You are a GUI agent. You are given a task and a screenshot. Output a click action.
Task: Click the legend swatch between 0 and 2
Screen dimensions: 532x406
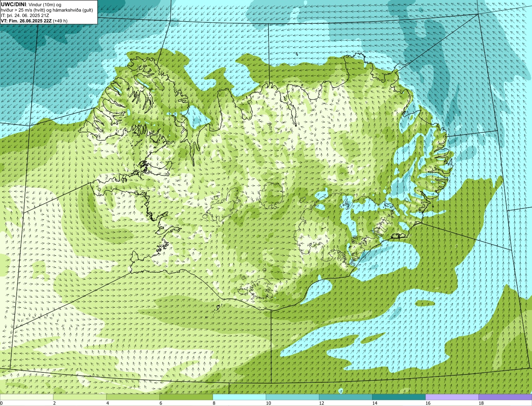click(27, 397)
